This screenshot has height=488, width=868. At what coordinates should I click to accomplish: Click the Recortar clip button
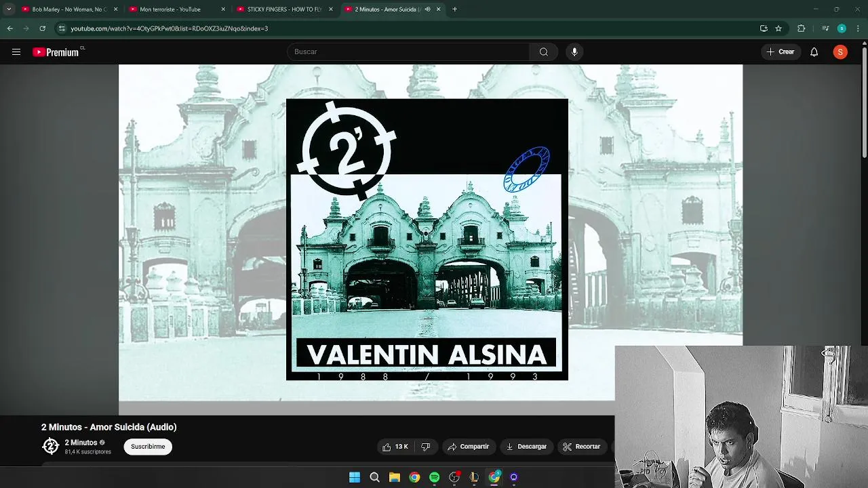(582, 447)
